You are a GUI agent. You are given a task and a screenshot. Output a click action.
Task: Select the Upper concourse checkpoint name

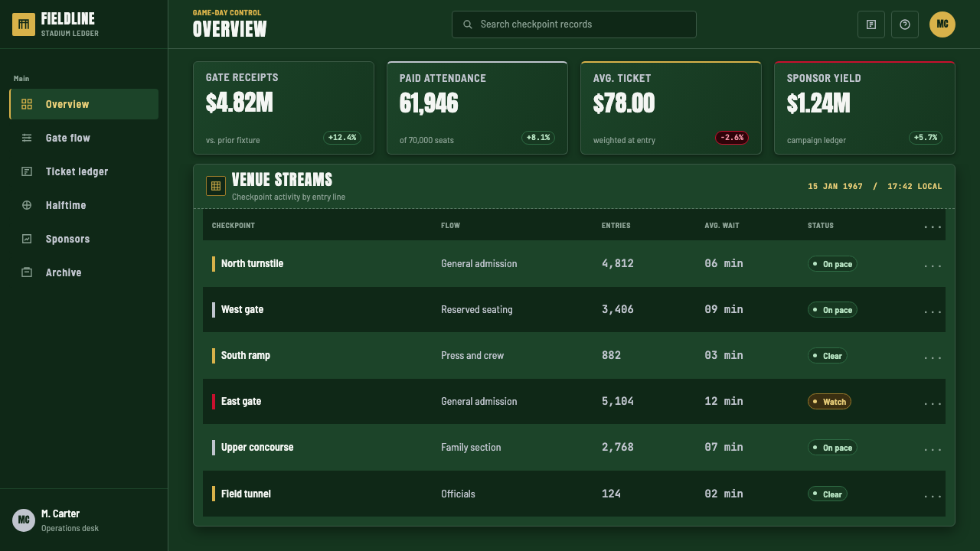pyautogui.click(x=257, y=447)
